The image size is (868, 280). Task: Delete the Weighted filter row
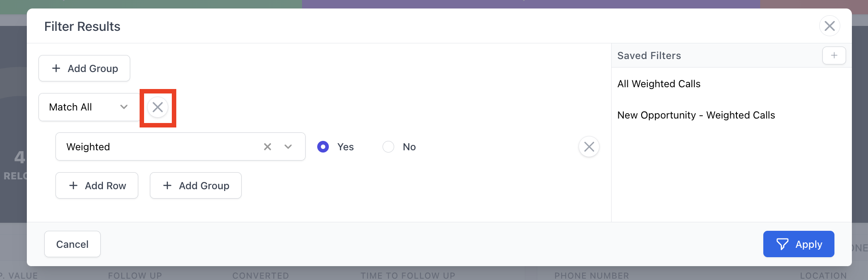coord(589,147)
